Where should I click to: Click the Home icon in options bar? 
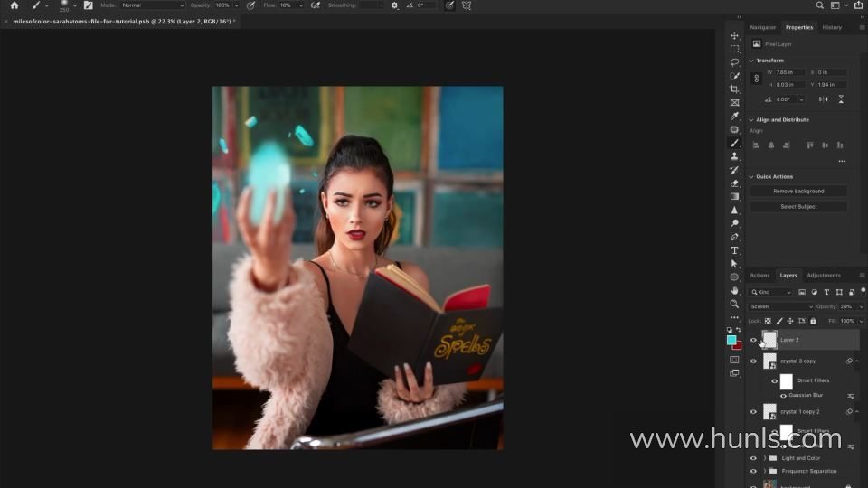pyautogui.click(x=14, y=5)
